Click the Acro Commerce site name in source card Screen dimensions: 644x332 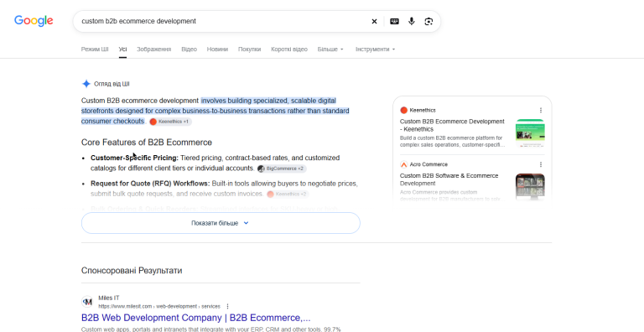click(428, 164)
